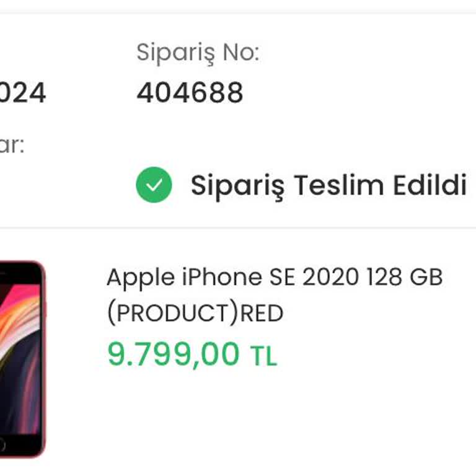This screenshot has height=476, width=476.
Task: Click the (PRODUCT)RED color variant text
Action: 195,314
